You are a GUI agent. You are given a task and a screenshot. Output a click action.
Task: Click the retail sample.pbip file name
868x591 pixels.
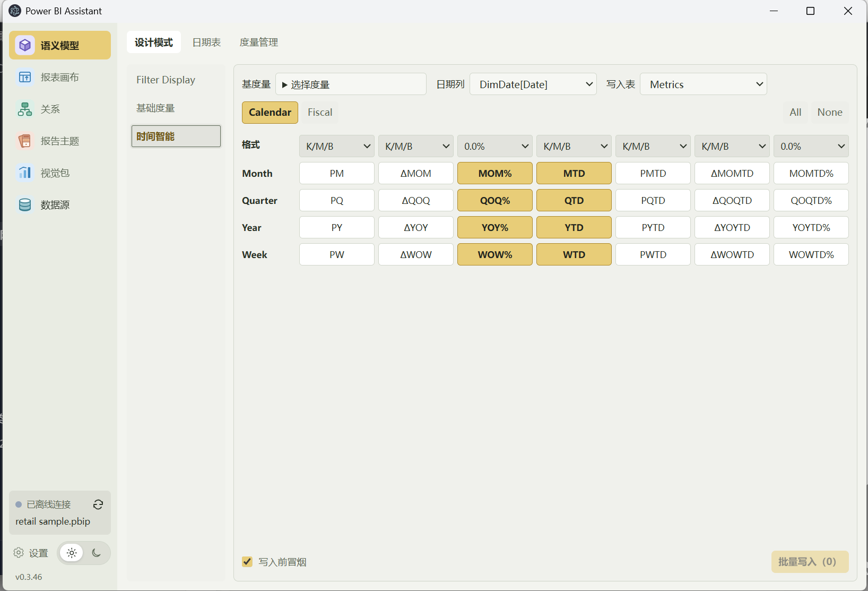(53, 521)
